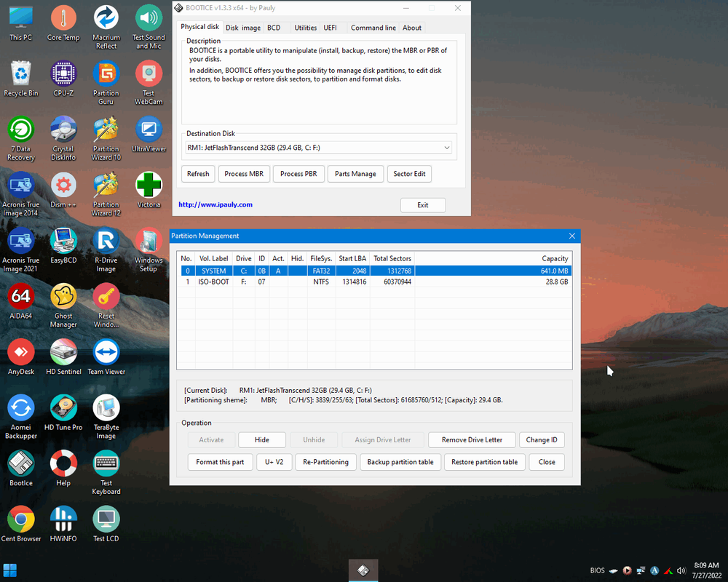
Task: Click Format this part button
Action: click(220, 462)
